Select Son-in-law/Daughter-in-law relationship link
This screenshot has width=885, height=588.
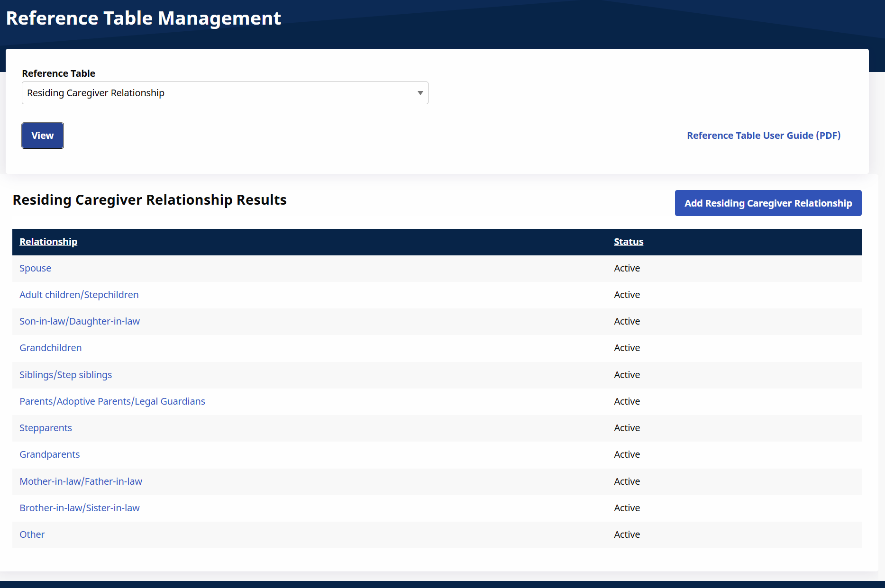pyautogui.click(x=80, y=321)
